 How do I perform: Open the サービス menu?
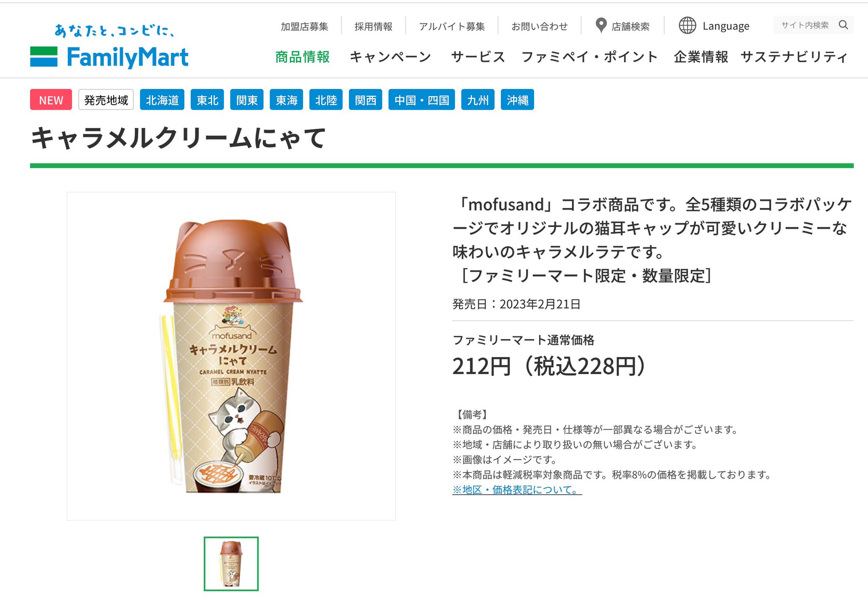478,57
